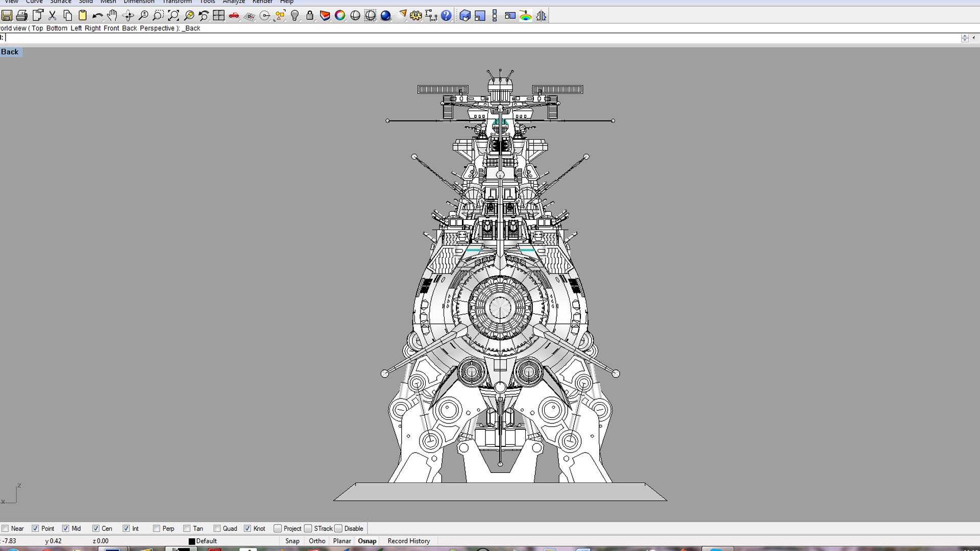Click the blue sphere Render icon

point(386,16)
